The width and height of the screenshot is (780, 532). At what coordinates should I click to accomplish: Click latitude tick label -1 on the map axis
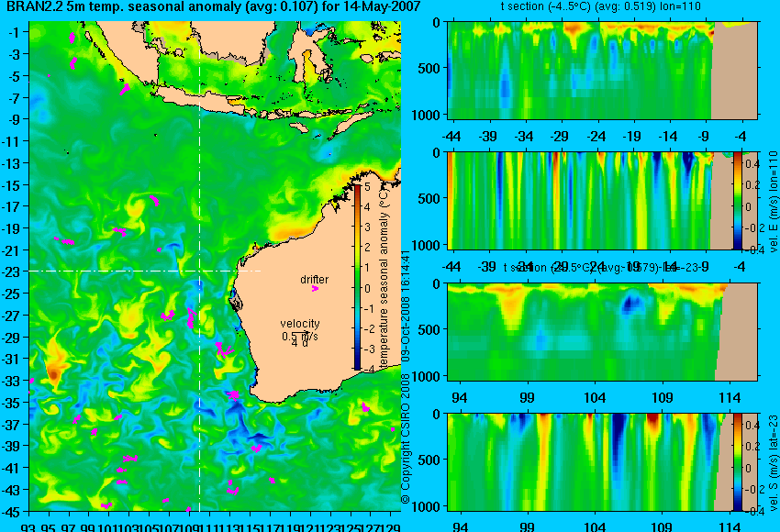(x=16, y=32)
